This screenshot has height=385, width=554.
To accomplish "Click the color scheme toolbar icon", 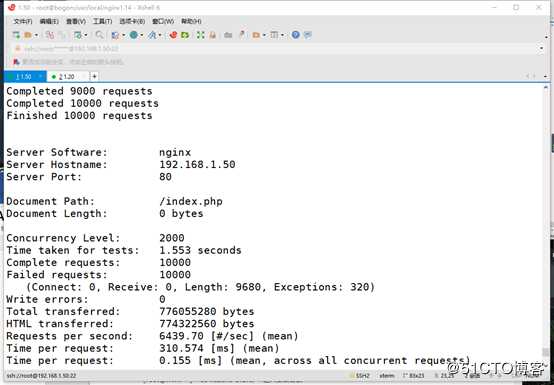I will (115, 35).
